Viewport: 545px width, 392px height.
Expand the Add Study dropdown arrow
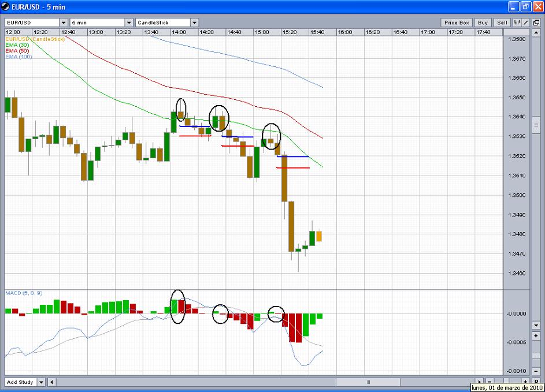coord(41,382)
